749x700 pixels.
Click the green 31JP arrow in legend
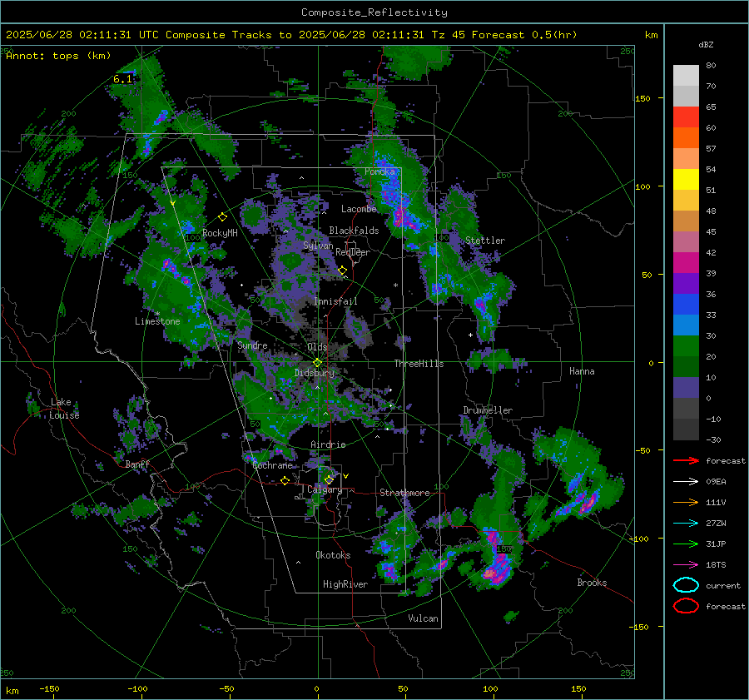686,544
